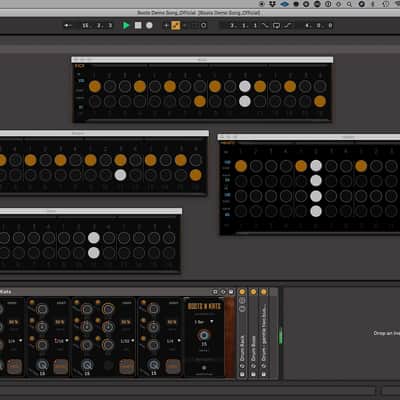Click the screen-shaped icon in the transport bar
400x400 pixels.
click(x=276, y=26)
